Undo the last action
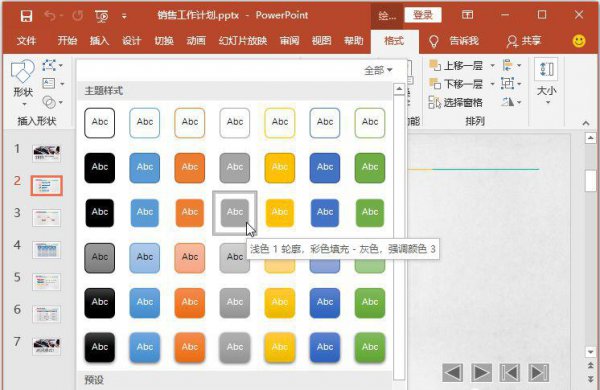This screenshot has width=600, height=390. click(x=50, y=16)
